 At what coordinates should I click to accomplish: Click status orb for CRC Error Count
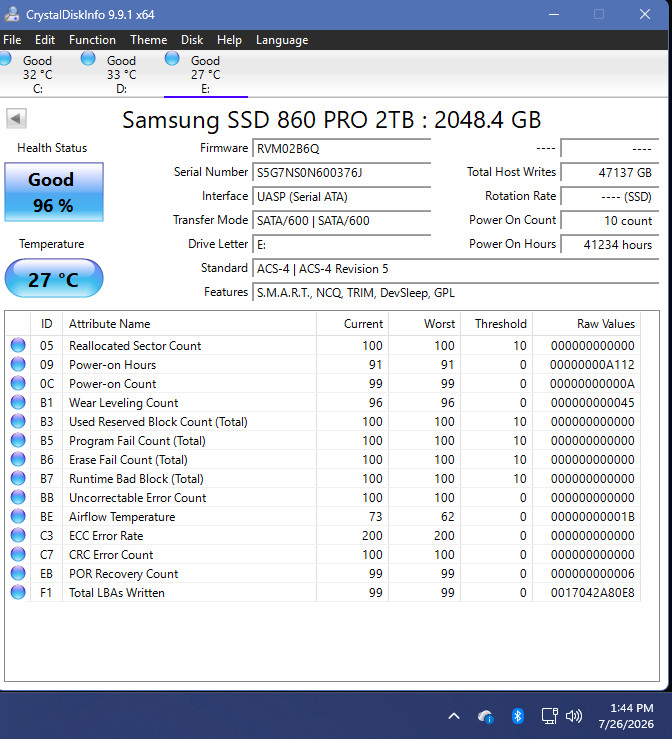(x=18, y=554)
